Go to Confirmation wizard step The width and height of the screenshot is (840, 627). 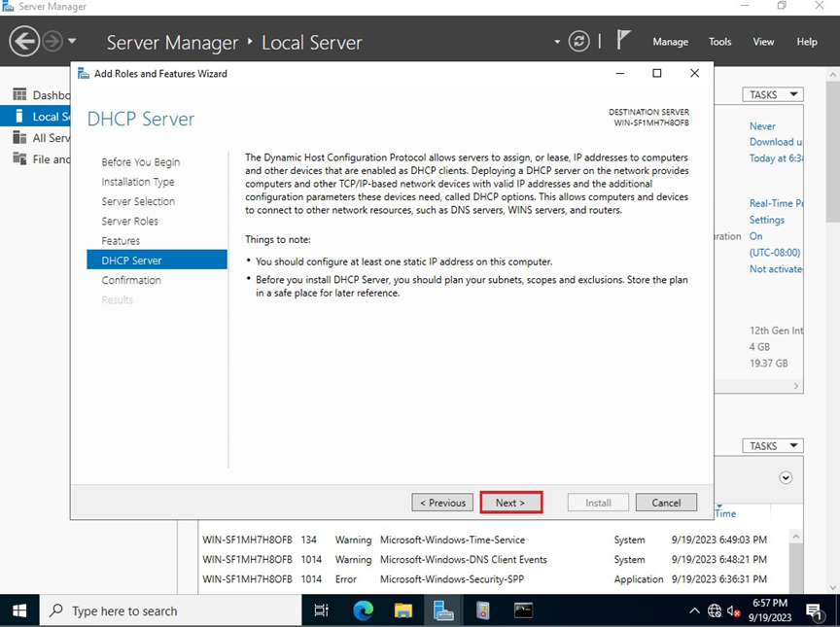pyautogui.click(x=131, y=280)
